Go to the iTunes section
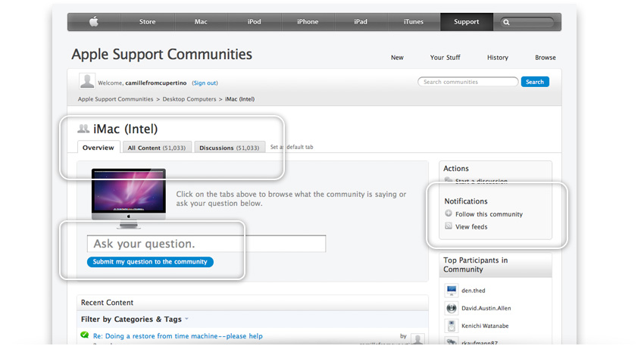This screenshot has width=644, height=352. click(414, 22)
